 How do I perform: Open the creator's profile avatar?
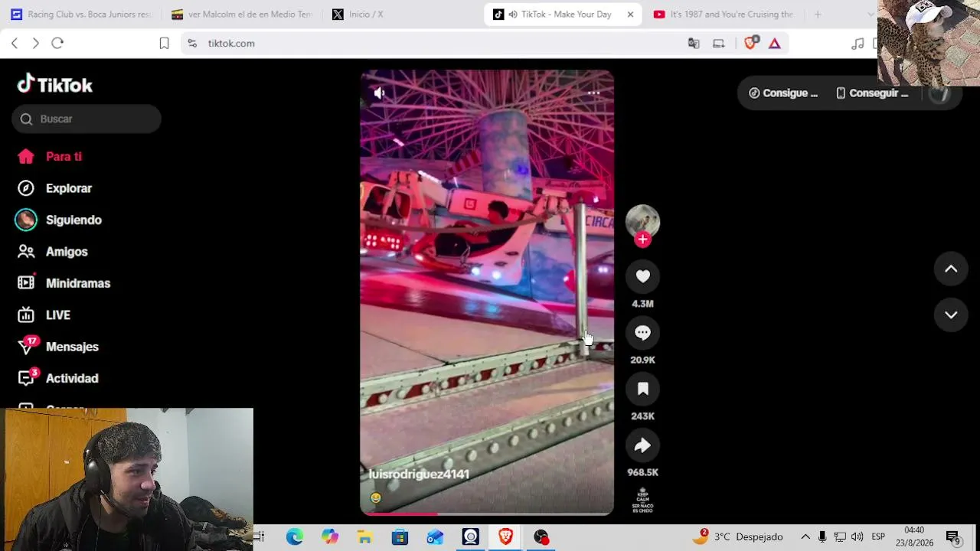click(x=642, y=220)
